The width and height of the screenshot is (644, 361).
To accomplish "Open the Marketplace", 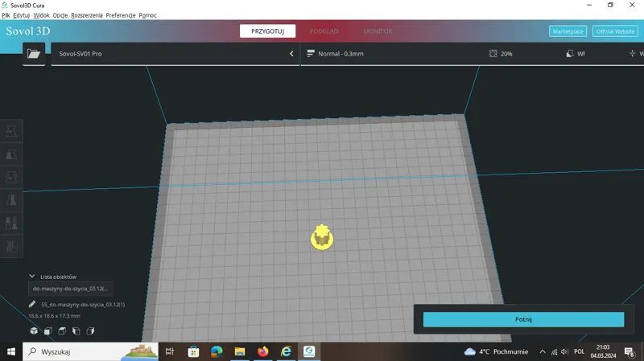I will [x=568, y=31].
